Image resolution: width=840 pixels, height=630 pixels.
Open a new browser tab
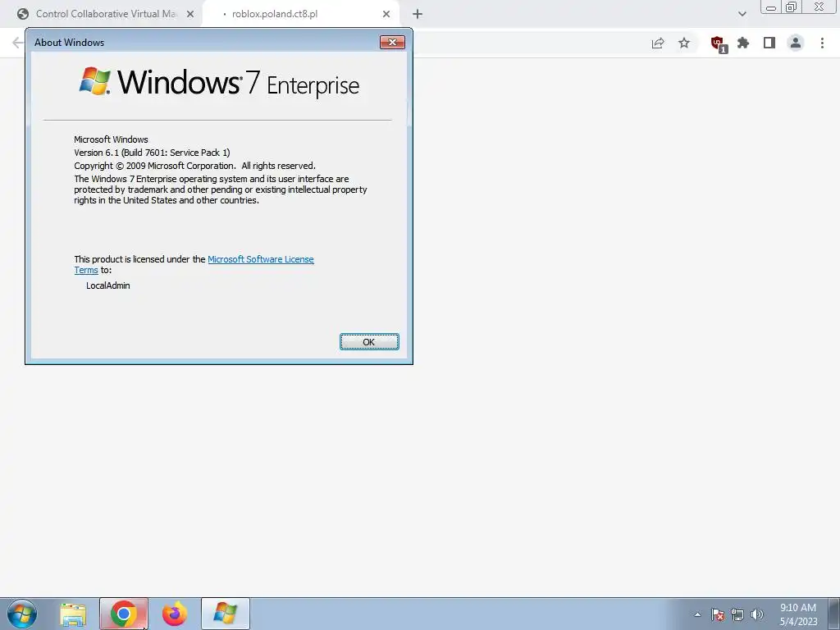click(418, 14)
